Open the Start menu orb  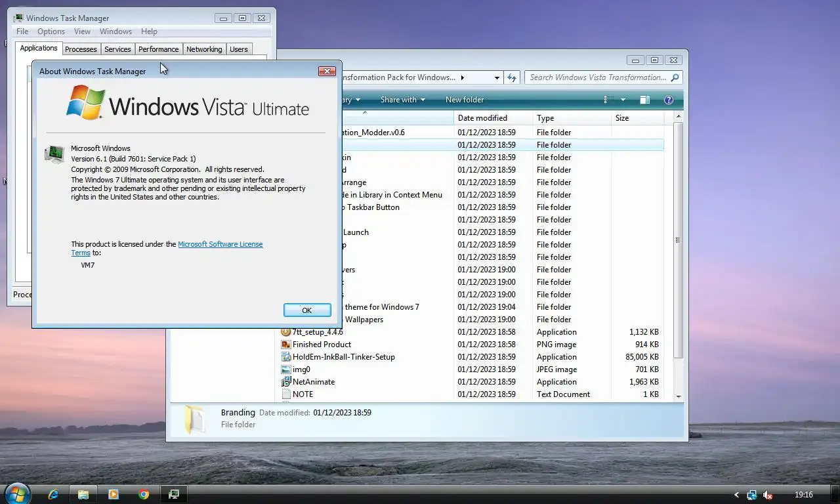[17, 493]
